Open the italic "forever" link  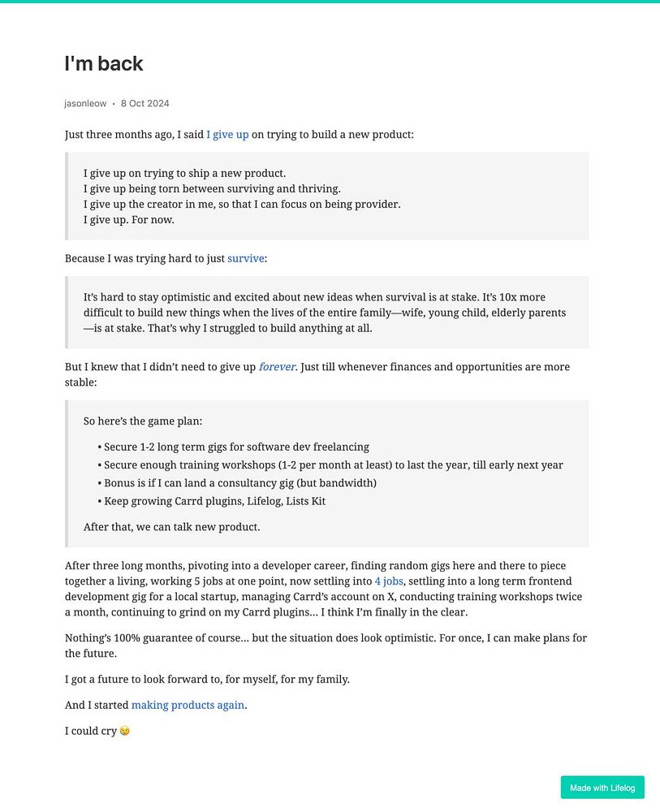tap(277, 367)
